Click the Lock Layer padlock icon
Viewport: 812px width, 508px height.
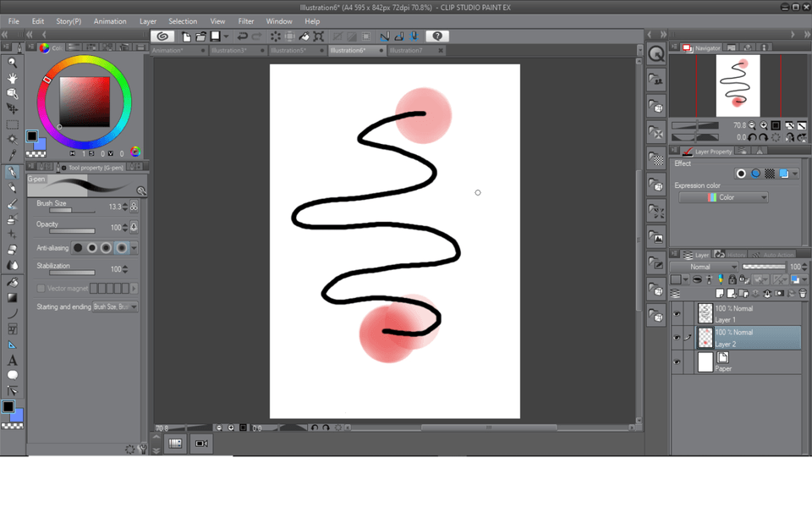point(732,280)
